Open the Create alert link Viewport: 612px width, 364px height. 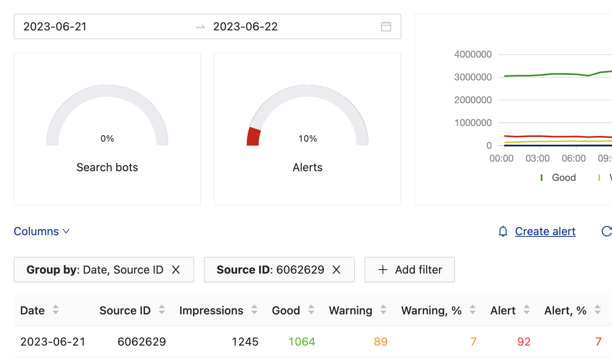545,231
